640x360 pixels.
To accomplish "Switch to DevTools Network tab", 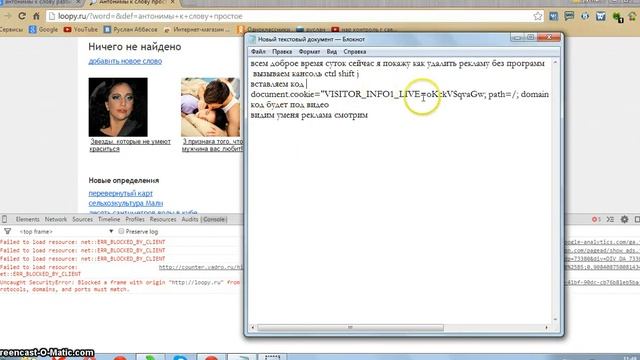I will pos(56,220).
